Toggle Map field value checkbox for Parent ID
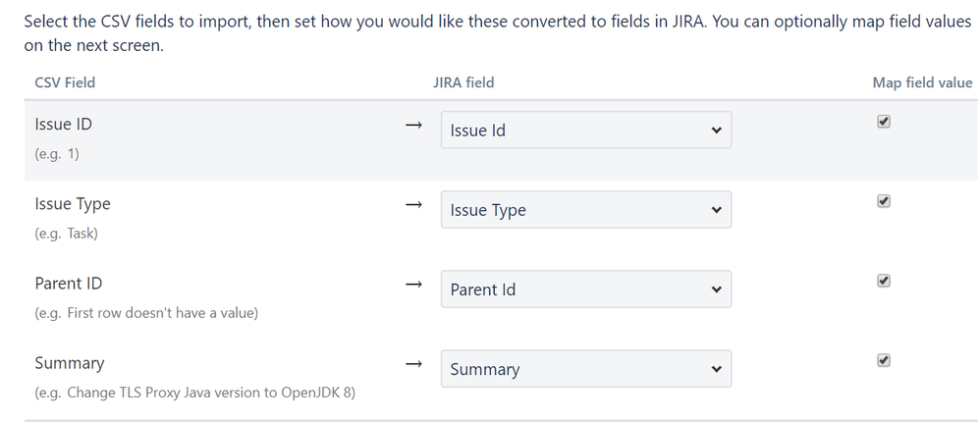Viewport: 980px width, 422px height. [x=884, y=281]
